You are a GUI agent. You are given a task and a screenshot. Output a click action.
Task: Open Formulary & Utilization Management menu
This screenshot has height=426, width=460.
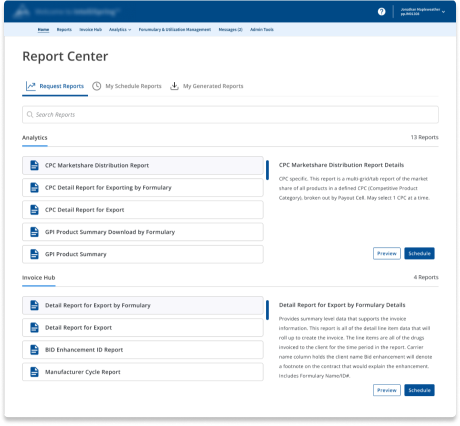tap(175, 30)
